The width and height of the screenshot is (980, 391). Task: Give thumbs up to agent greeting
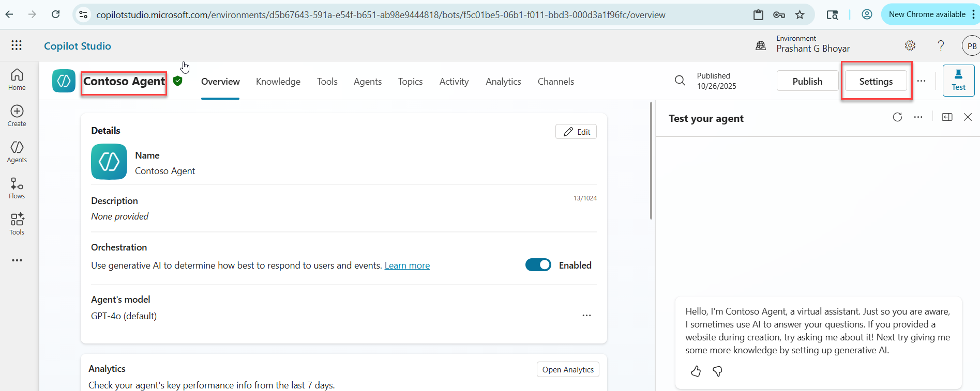(696, 371)
